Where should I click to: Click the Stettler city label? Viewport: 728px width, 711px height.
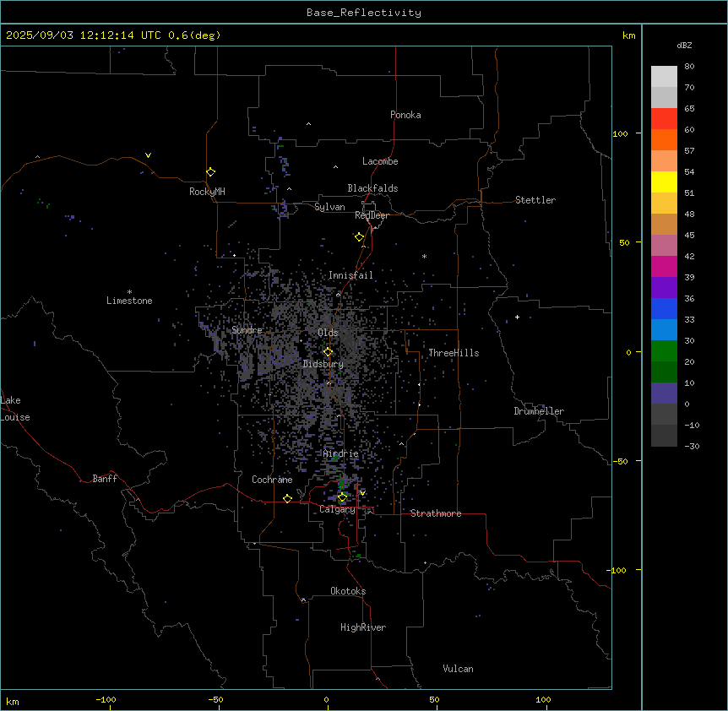pos(535,200)
